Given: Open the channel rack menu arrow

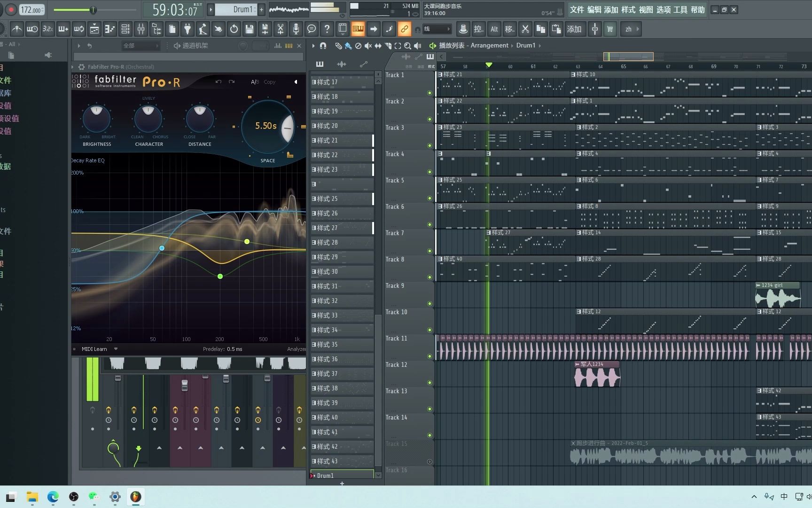Looking at the screenshot, I should (78, 46).
